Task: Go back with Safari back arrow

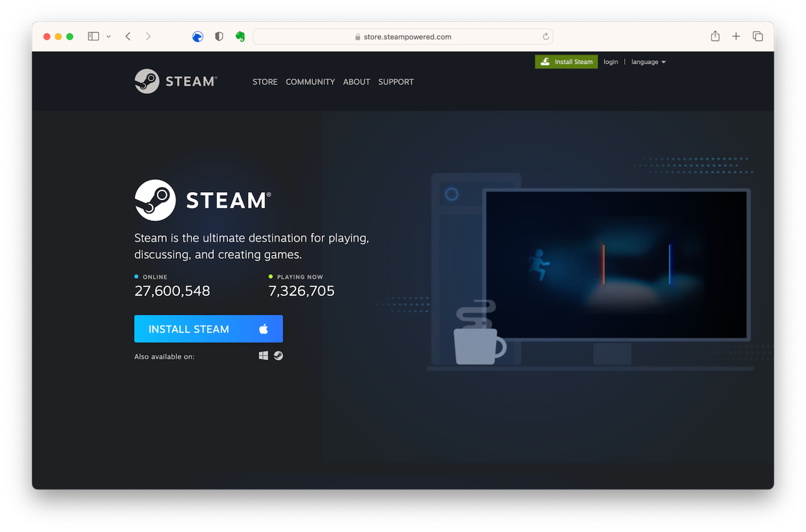Action: [128, 37]
